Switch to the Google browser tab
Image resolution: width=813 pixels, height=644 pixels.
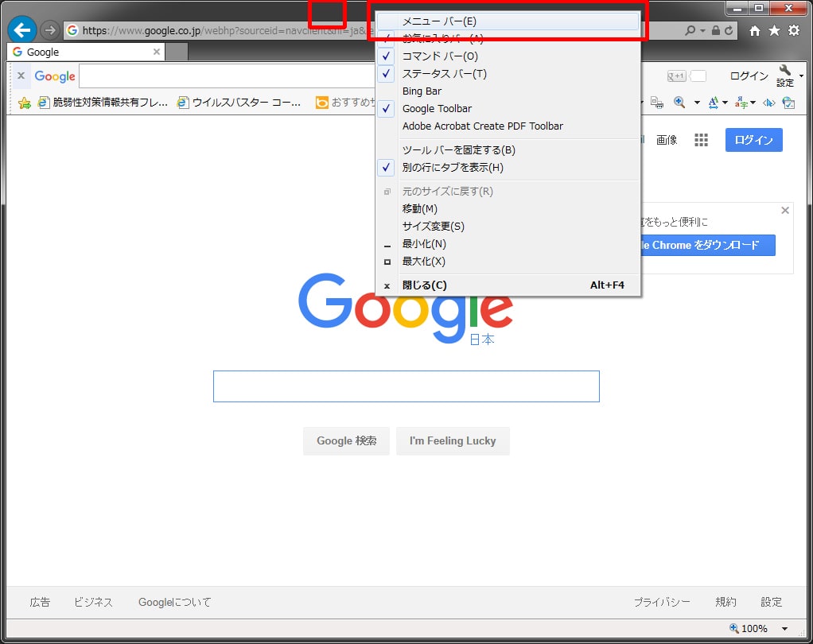pos(86,52)
